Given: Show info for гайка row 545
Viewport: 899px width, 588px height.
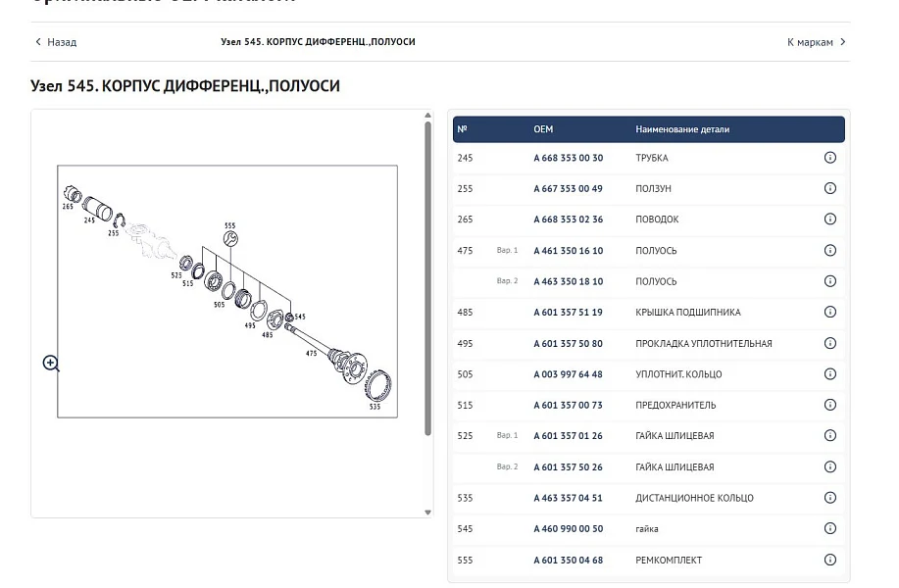Looking at the screenshot, I should click(x=829, y=528).
